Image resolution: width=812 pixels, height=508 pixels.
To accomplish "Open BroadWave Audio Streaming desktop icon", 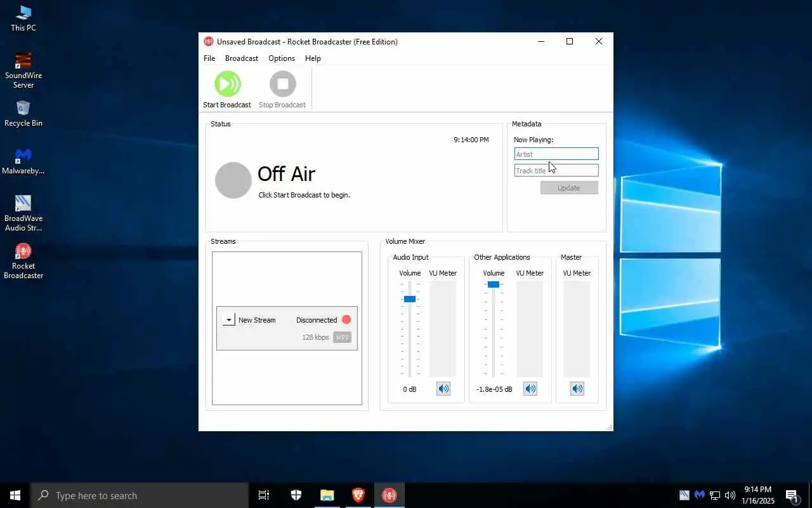I will click(23, 213).
